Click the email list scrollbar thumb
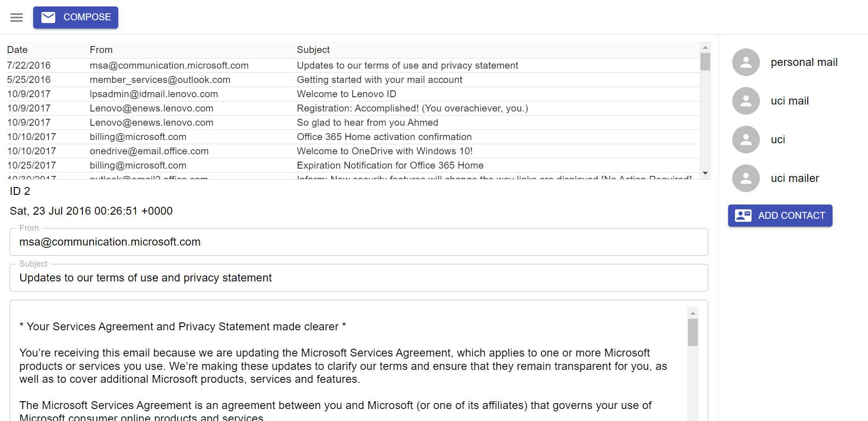Image resolution: width=868 pixels, height=421 pixels. (x=705, y=62)
